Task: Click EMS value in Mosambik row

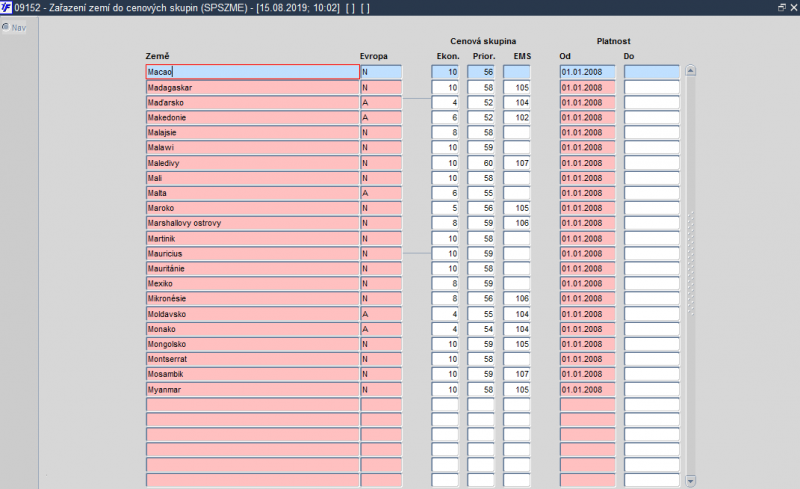Action: pyautogui.click(x=517, y=374)
